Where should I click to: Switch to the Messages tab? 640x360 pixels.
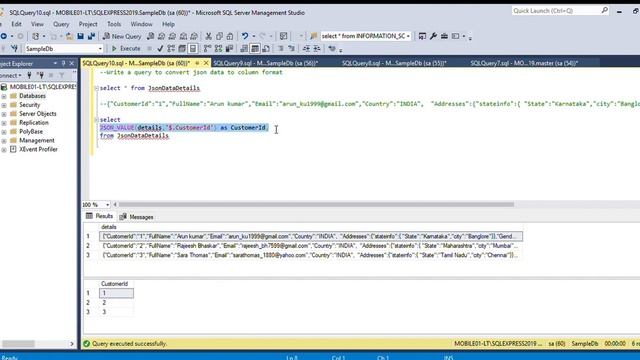pyautogui.click(x=137, y=217)
